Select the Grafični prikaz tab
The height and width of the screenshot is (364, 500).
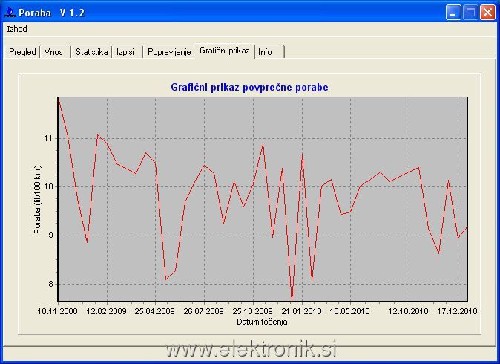pos(224,51)
